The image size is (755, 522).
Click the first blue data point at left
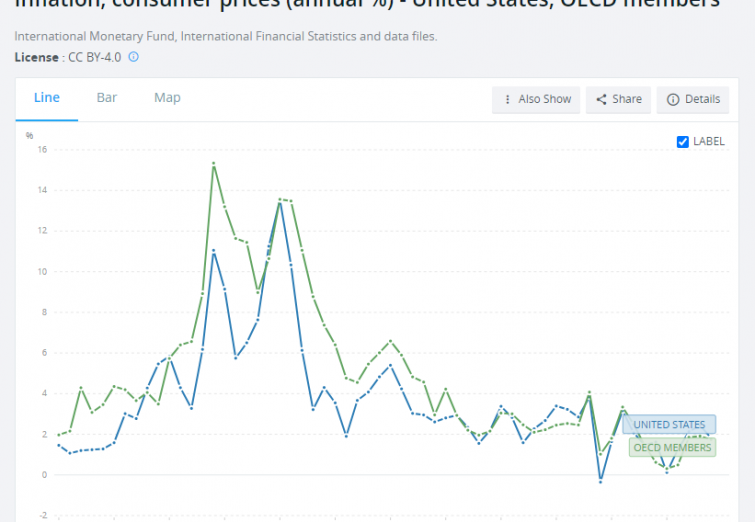tap(58, 445)
